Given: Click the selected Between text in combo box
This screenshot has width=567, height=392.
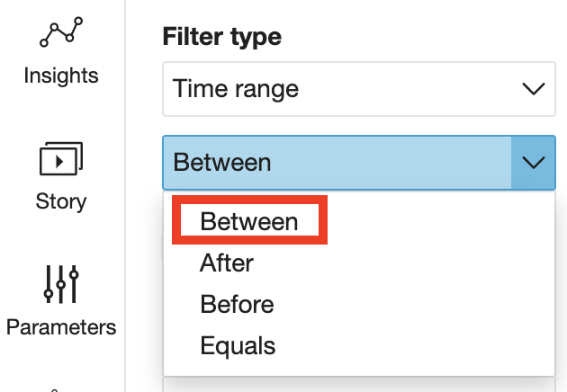Looking at the screenshot, I should 222,163.
